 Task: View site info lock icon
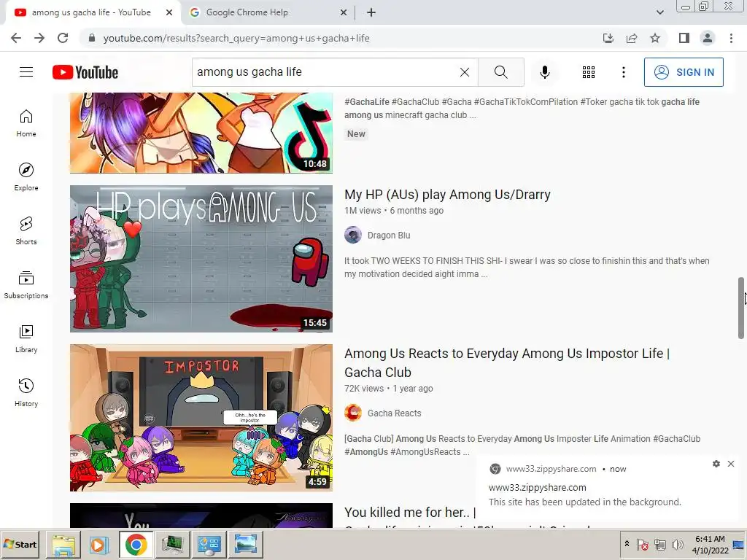(x=92, y=38)
